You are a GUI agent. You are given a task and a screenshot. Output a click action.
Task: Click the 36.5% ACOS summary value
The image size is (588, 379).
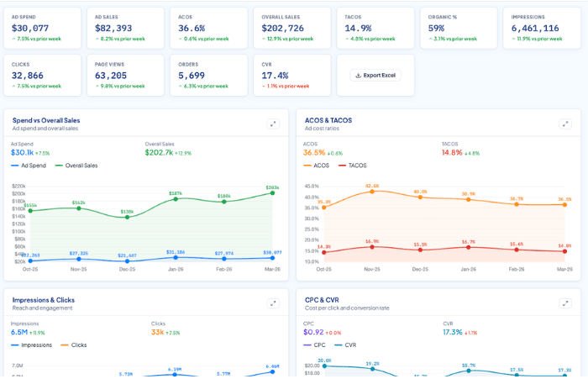point(314,153)
